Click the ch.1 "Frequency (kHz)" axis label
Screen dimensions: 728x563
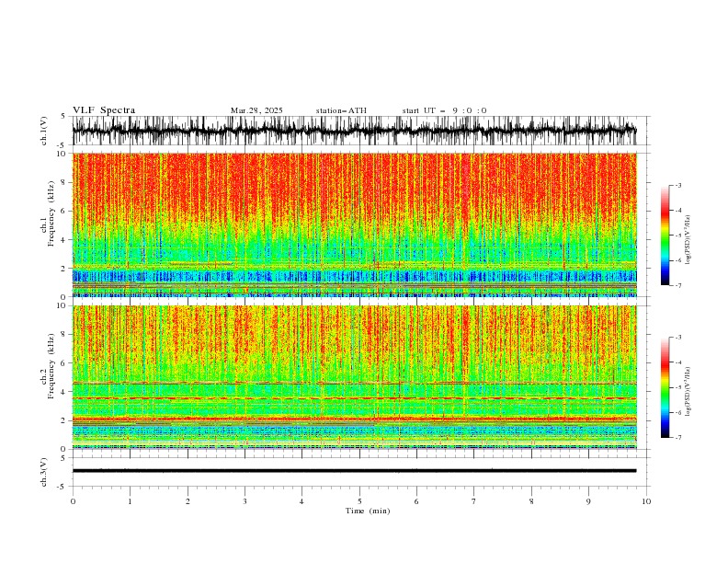[51, 213]
